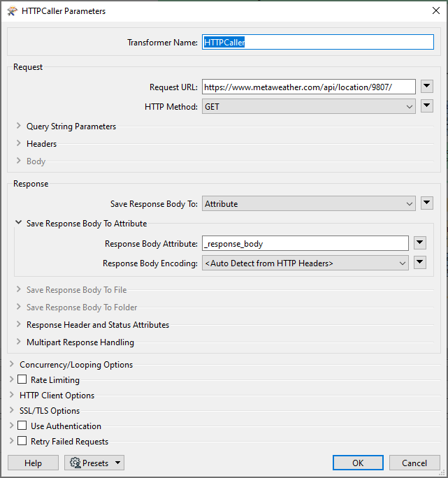Open the arrow menu beside Save Response Body To
The width and height of the screenshot is (448, 478).
(426, 203)
